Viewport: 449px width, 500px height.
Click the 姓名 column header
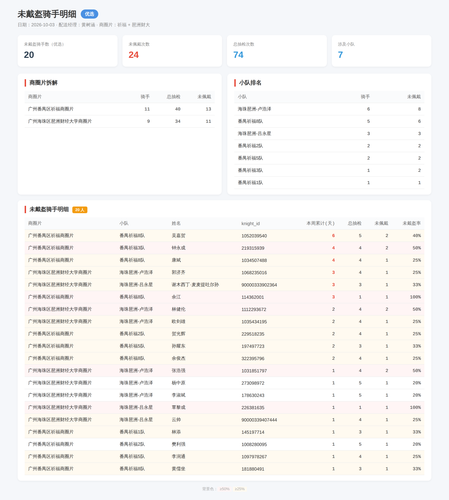pos(176,223)
